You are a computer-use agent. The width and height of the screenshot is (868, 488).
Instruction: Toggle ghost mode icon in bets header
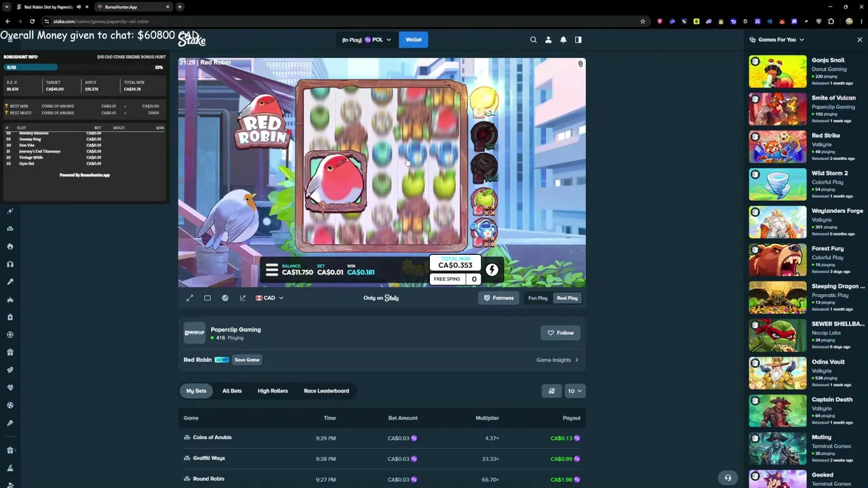coord(551,391)
